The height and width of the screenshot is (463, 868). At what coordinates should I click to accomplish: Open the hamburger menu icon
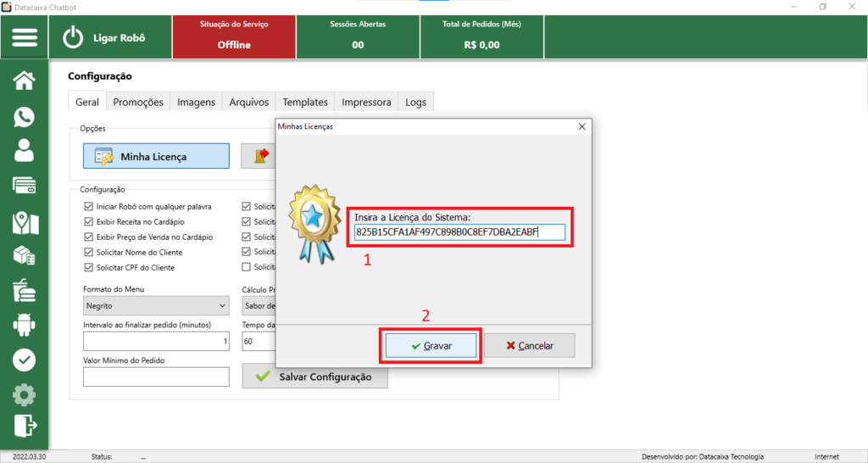(25, 38)
